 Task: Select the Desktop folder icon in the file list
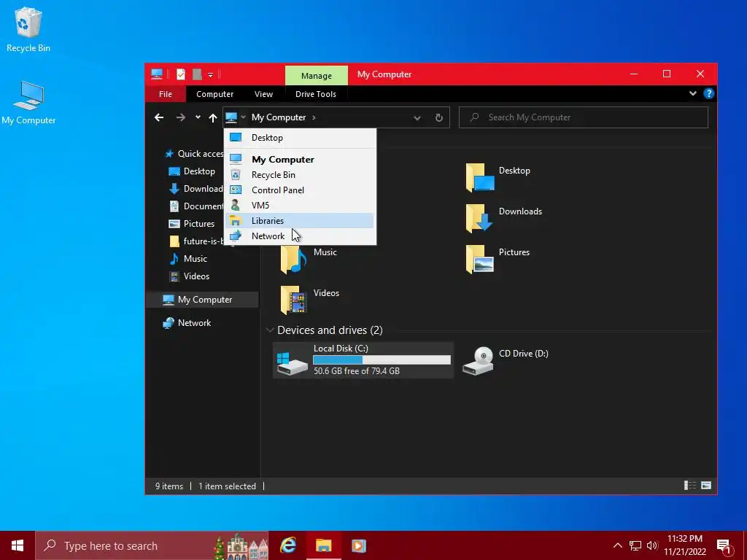[480, 177]
